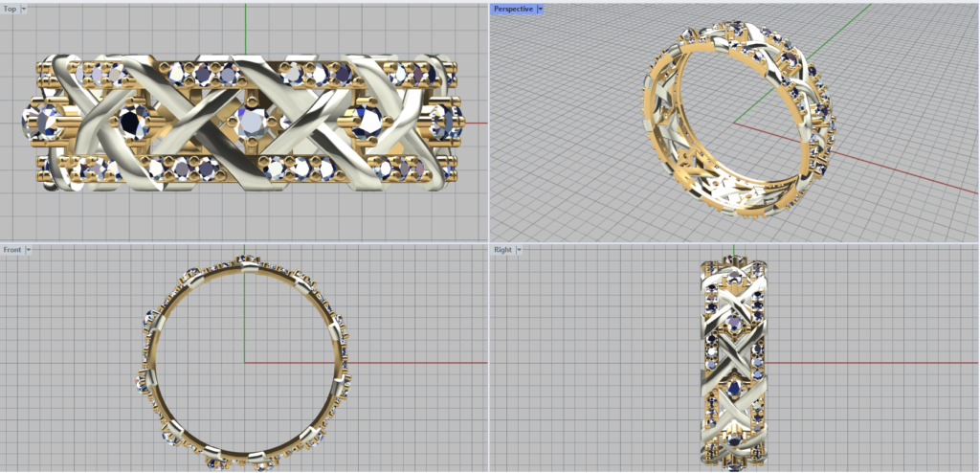Click the Front viewport title label
The image size is (980, 473).
point(12,250)
